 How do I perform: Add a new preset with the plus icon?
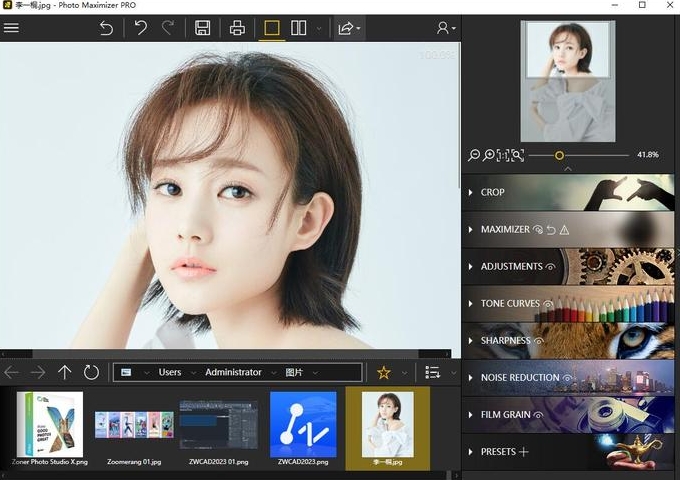tap(523, 452)
